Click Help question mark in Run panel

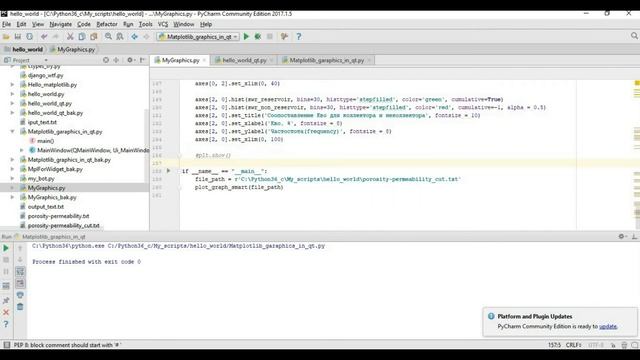coord(6,324)
